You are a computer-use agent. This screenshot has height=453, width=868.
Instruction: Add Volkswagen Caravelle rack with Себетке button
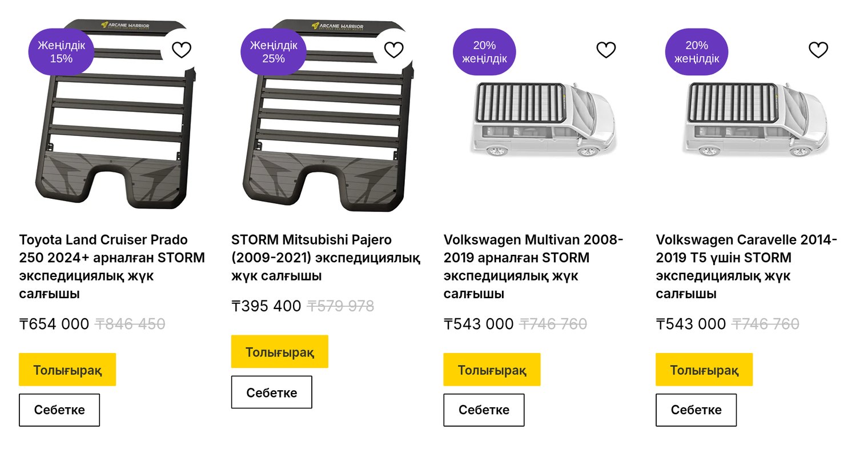[696, 410]
